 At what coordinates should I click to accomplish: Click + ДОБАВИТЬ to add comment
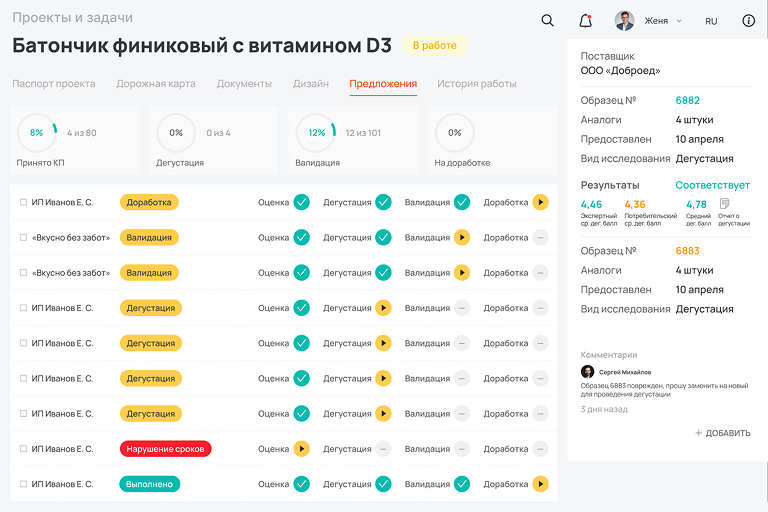pyautogui.click(x=723, y=433)
